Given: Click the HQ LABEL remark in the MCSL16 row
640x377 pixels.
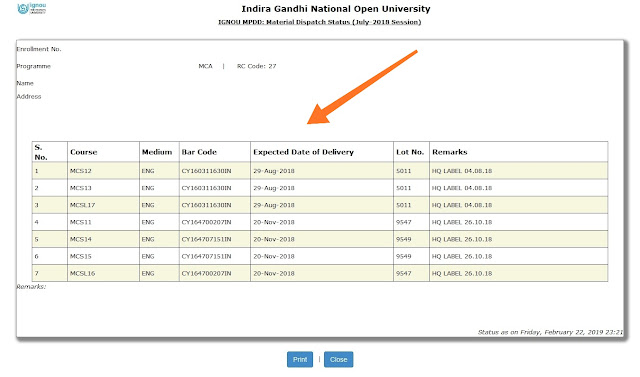Looking at the screenshot, I should tap(462, 274).
